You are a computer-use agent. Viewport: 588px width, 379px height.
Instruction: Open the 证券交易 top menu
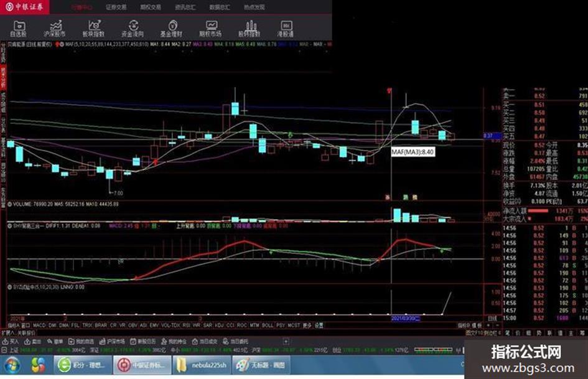click(x=116, y=7)
